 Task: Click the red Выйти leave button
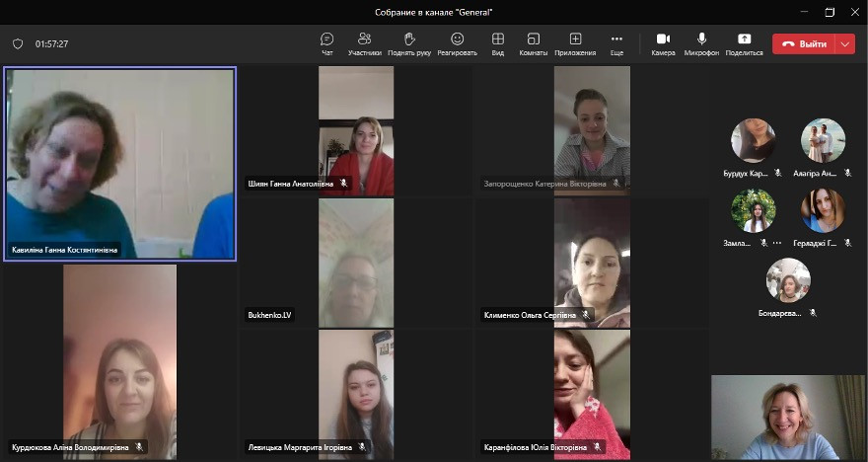804,43
